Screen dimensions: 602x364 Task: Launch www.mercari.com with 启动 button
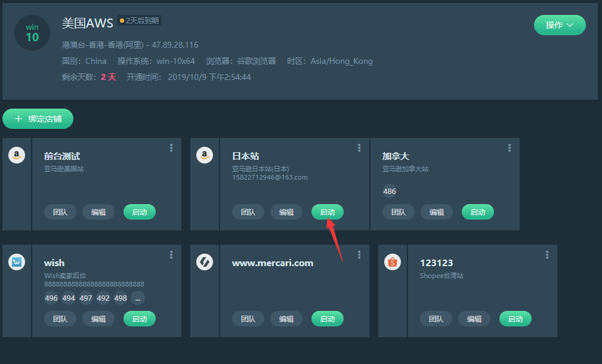click(x=327, y=319)
